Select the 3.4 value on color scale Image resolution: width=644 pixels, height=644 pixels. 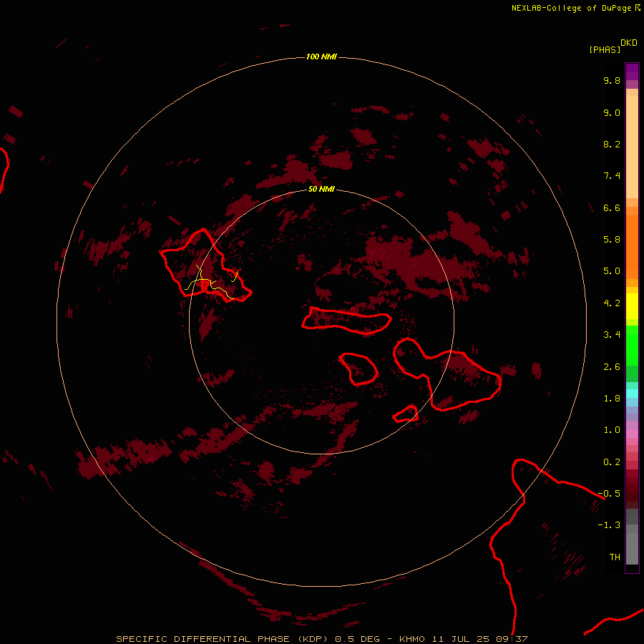612,335
